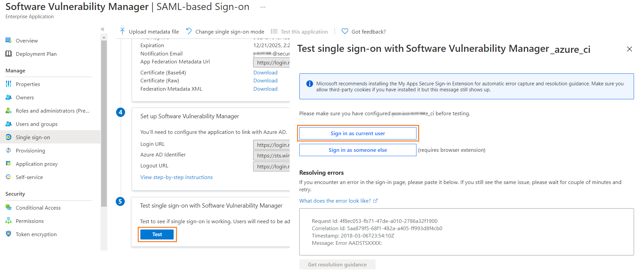The height and width of the screenshot is (279, 644).
Task: Click the Upload metadata file arrow icon
Action: tap(122, 32)
